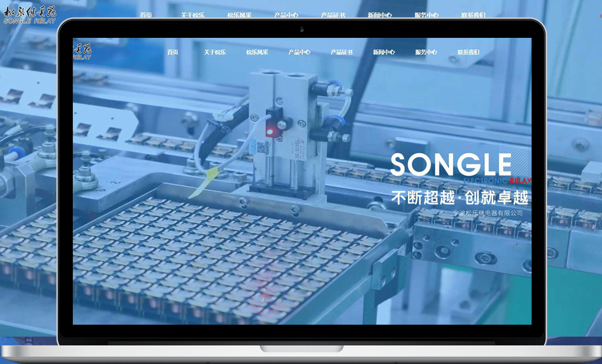The image size is (602, 364).
Task: Click the large SONGLE banner title
Action: (451, 165)
